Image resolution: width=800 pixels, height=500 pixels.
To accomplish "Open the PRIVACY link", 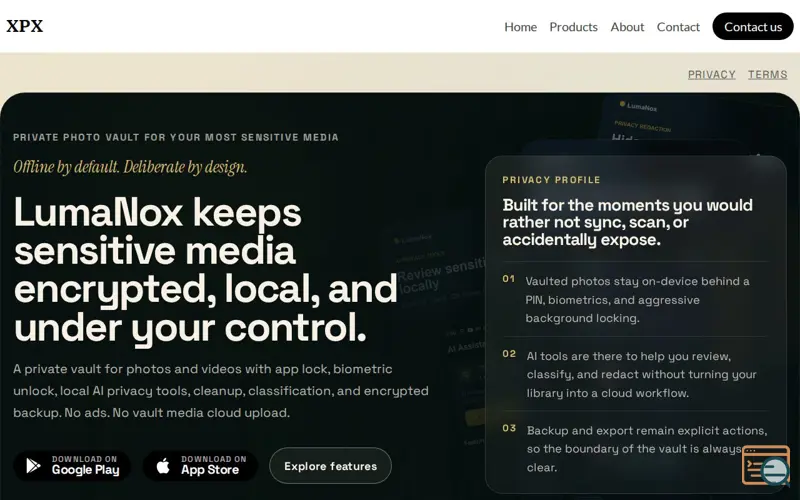I will point(712,74).
